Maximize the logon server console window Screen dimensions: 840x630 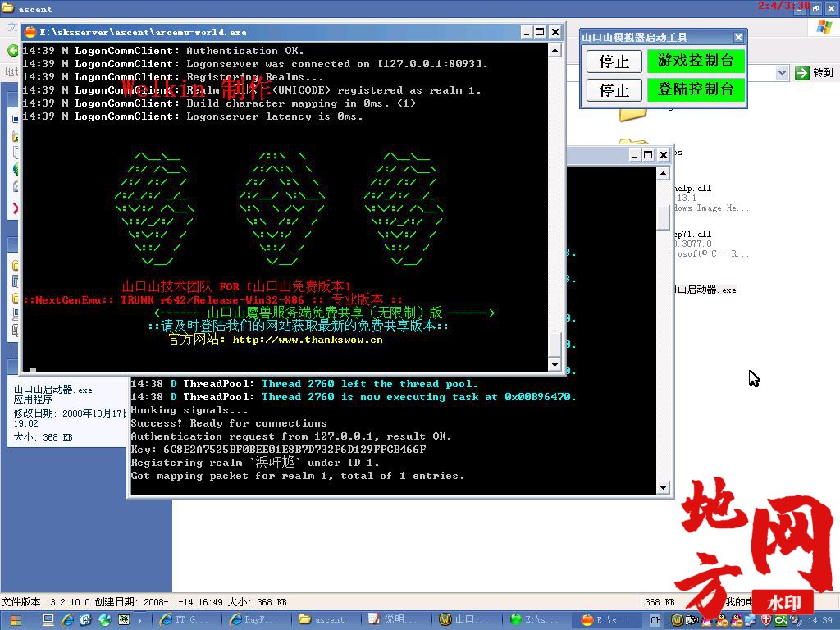(648, 155)
